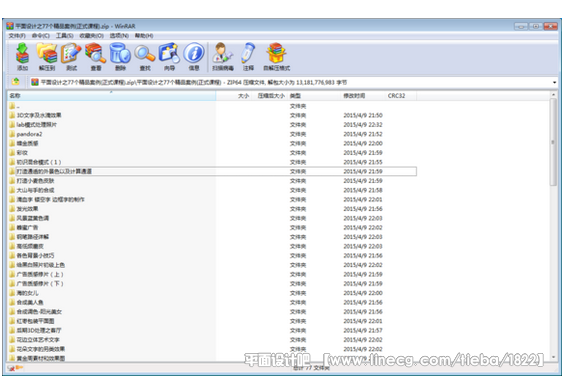
Task: Select the '蜂蜜广告' folder
Action: coord(212,228)
